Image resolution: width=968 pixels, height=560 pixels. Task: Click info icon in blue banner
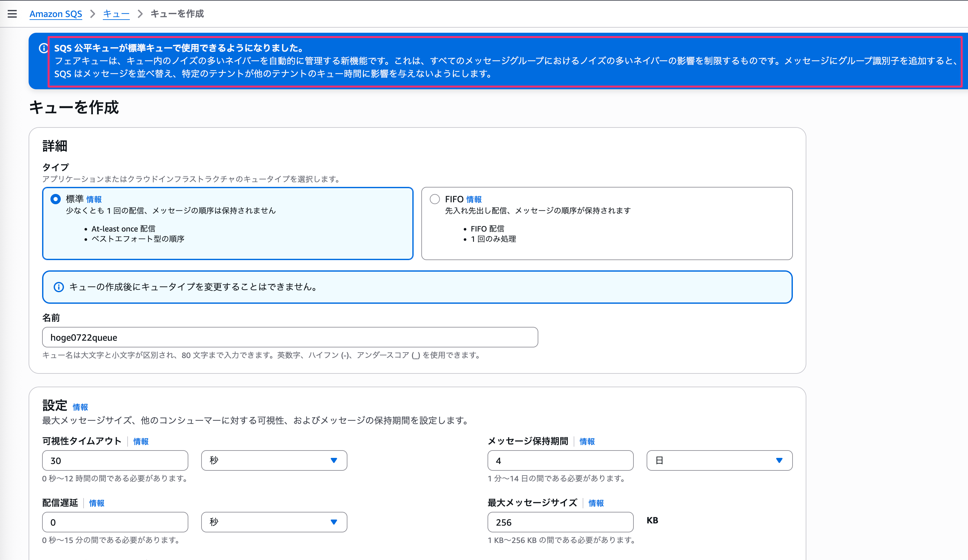(43, 48)
